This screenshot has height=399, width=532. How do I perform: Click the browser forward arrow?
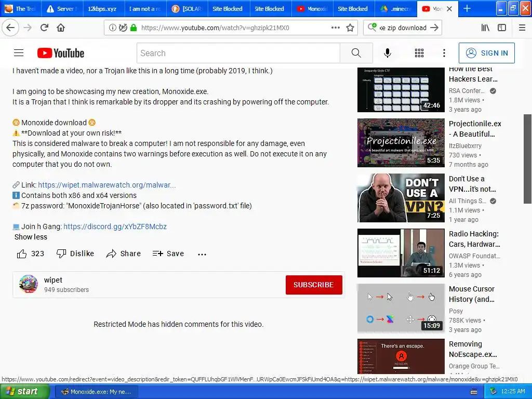[28, 28]
